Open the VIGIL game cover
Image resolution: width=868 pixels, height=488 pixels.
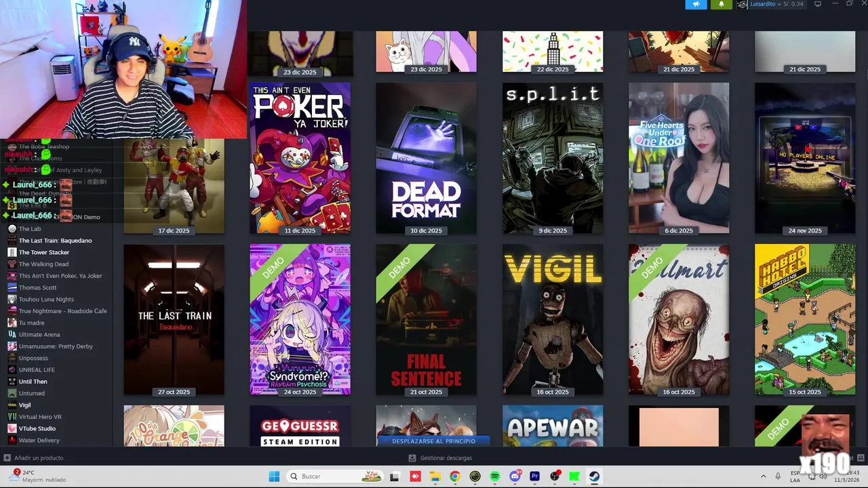[x=553, y=320]
